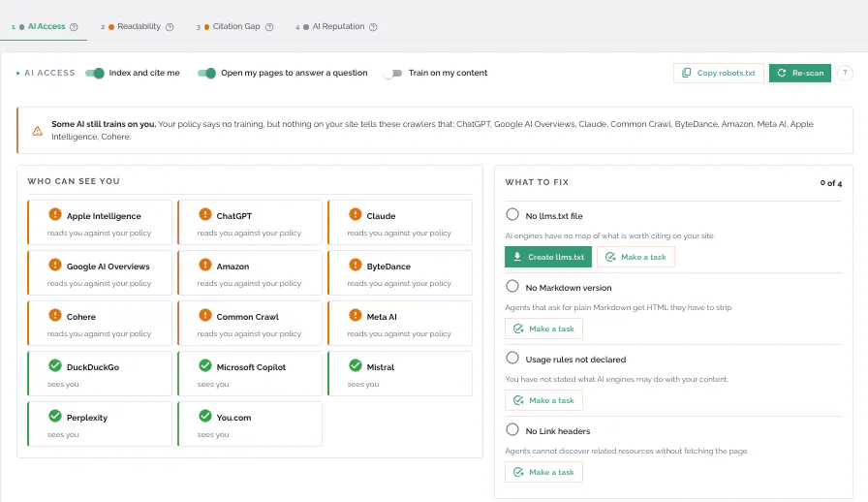The height and width of the screenshot is (502, 868).
Task: Click the Microsoft Copilot green check icon
Action: click(x=205, y=365)
